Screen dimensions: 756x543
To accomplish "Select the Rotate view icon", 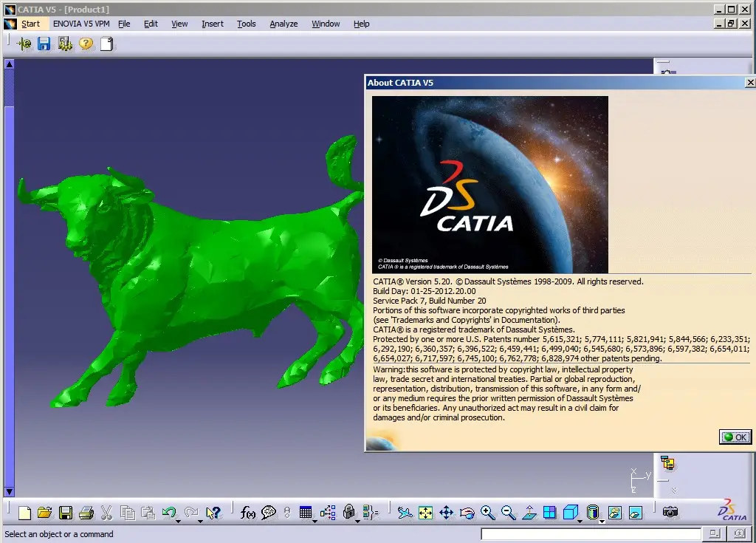I will click(467, 513).
